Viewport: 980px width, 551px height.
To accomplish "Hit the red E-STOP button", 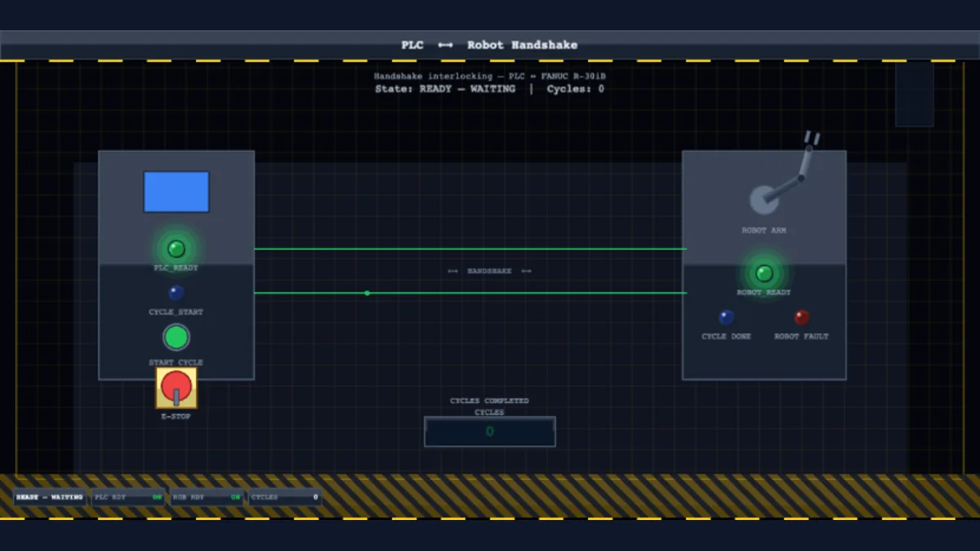I will click(176, 388).
